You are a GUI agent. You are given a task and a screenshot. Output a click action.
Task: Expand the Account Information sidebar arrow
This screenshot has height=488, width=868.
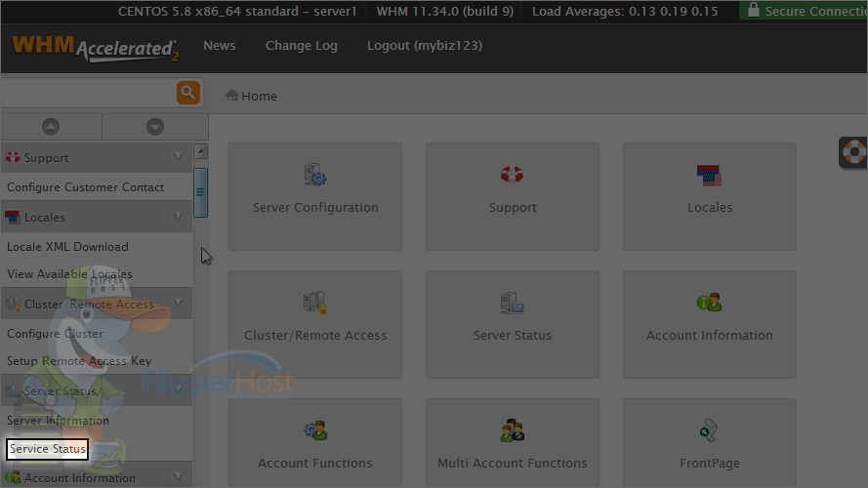(x=179, y=476)
